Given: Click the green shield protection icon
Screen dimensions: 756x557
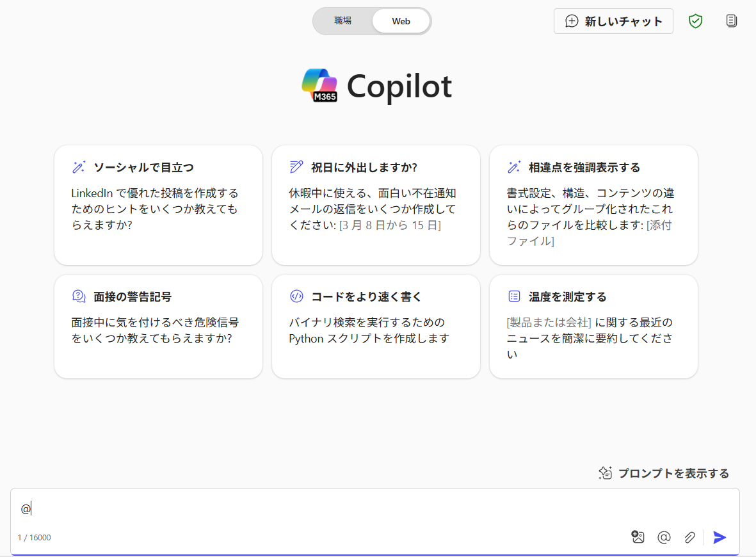Looking at the screenshot, I should pos(695,21).
